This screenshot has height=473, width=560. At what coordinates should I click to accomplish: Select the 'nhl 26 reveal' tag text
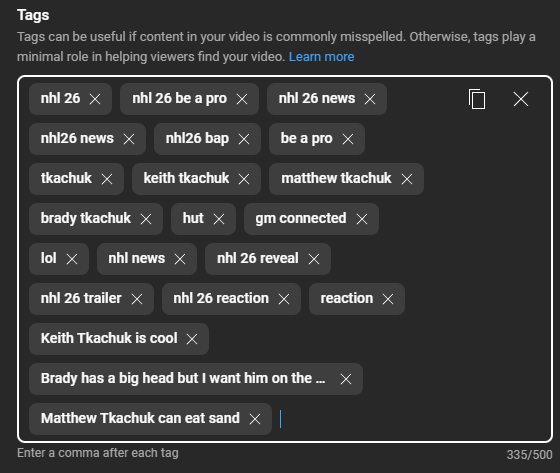(258, 258)
